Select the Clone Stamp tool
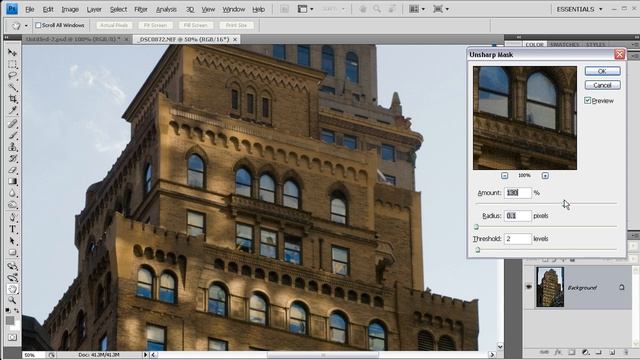Viewport: 640px width, 360px height. click(x=12, y=147)
